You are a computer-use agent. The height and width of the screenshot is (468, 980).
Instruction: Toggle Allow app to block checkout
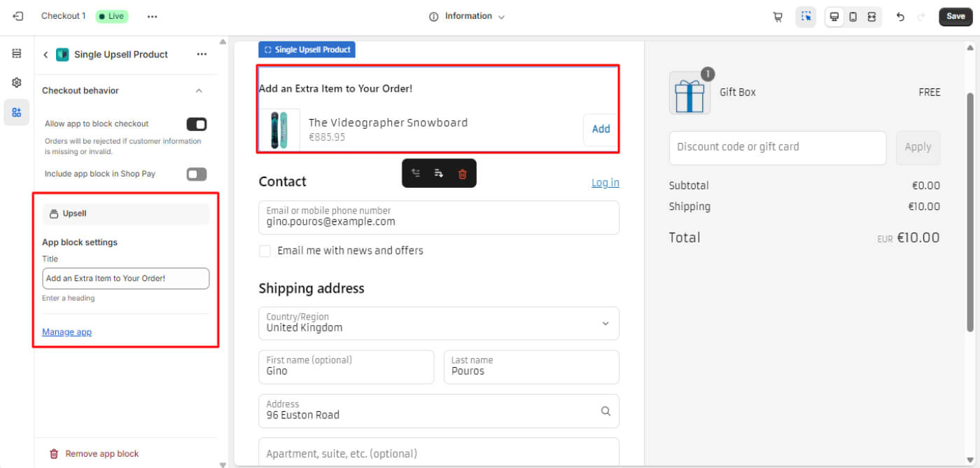[197, 124]
